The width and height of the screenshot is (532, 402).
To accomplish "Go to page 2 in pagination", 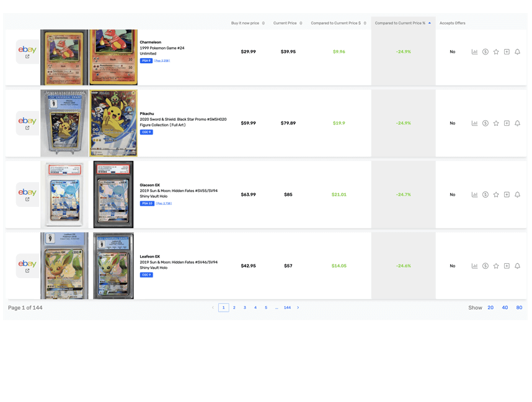I will point(234,307).
